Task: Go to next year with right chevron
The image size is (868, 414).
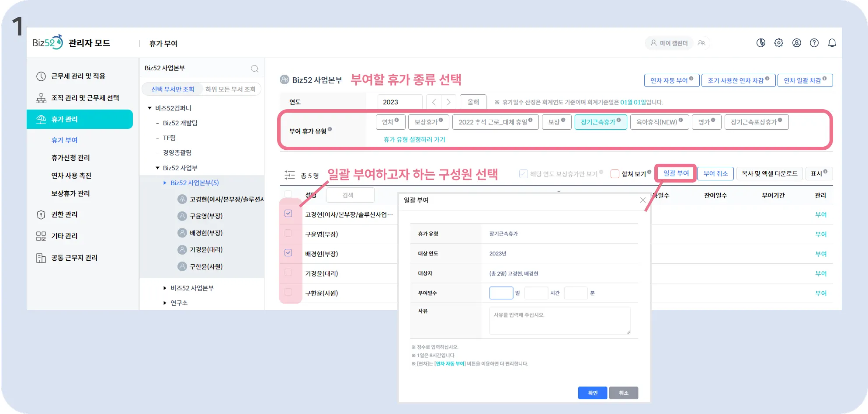Action: (449, 102)
